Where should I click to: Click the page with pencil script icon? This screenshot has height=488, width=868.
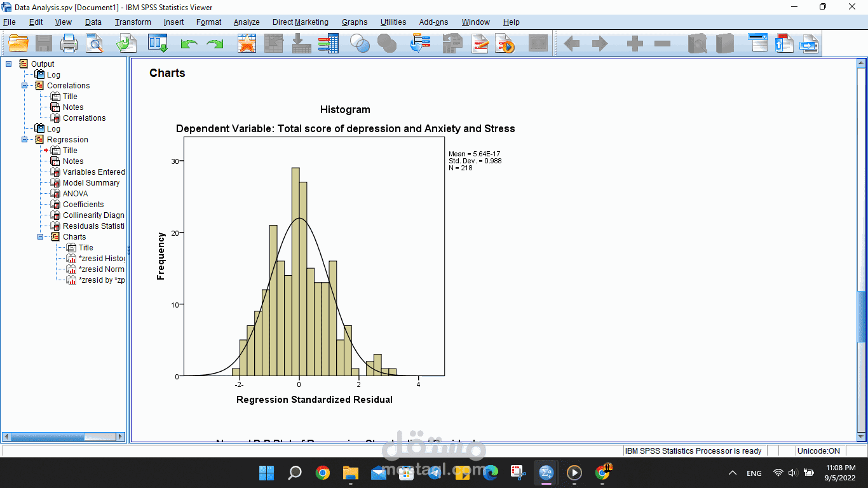[x=480, y=43]
